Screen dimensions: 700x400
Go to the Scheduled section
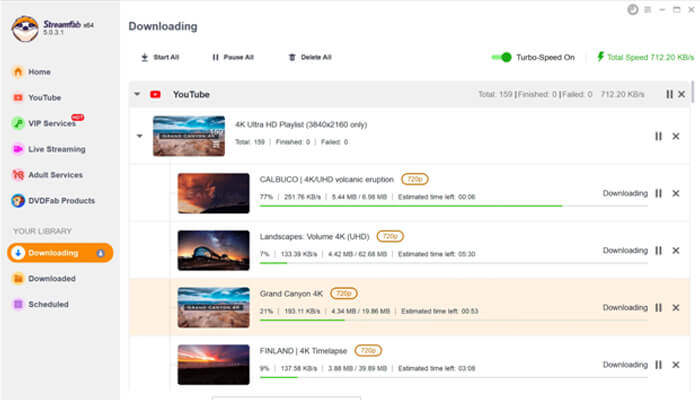click(x=48, y=304)
